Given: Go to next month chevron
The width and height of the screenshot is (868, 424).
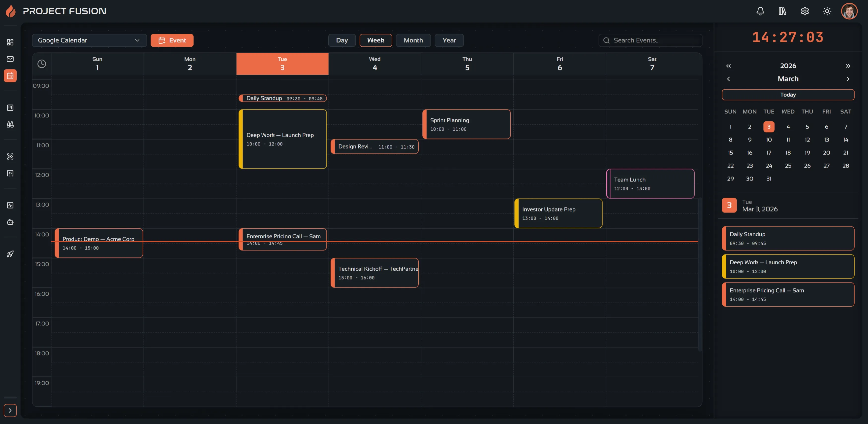Looking at the screenshot, I should 848,79.
